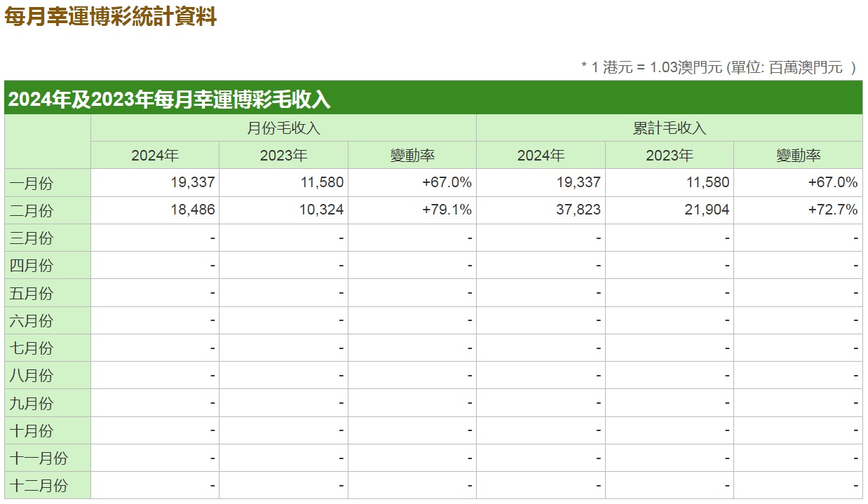
Task: Select the 累計毛收入 column group header
Action: pos(670,128)
